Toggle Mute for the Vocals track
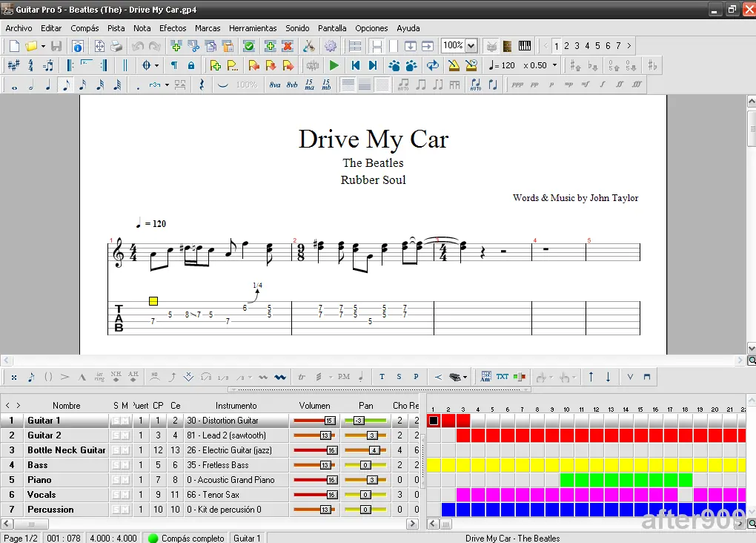This screenshot has height=543, width=756. tap(125, 495)
